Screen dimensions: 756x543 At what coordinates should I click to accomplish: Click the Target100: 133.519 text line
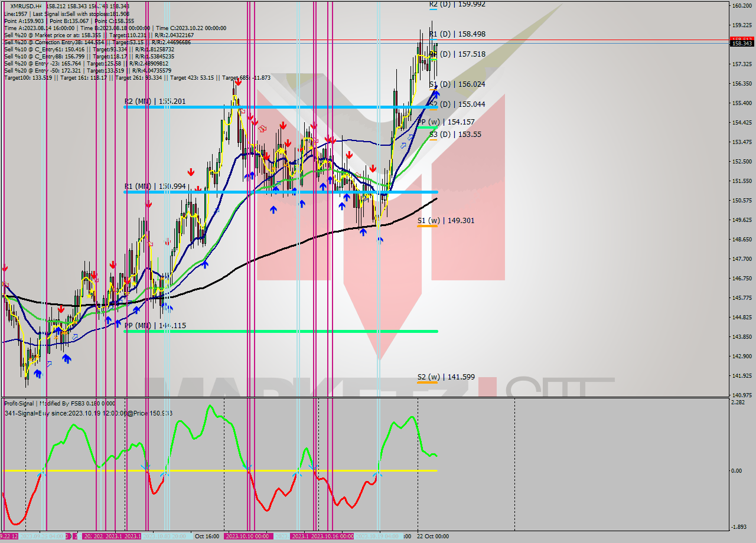137,77
